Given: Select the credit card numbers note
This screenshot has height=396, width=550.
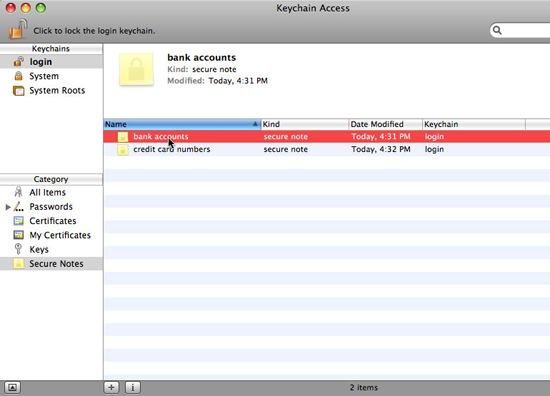Looking at the screenshot, I should (327, 149).
